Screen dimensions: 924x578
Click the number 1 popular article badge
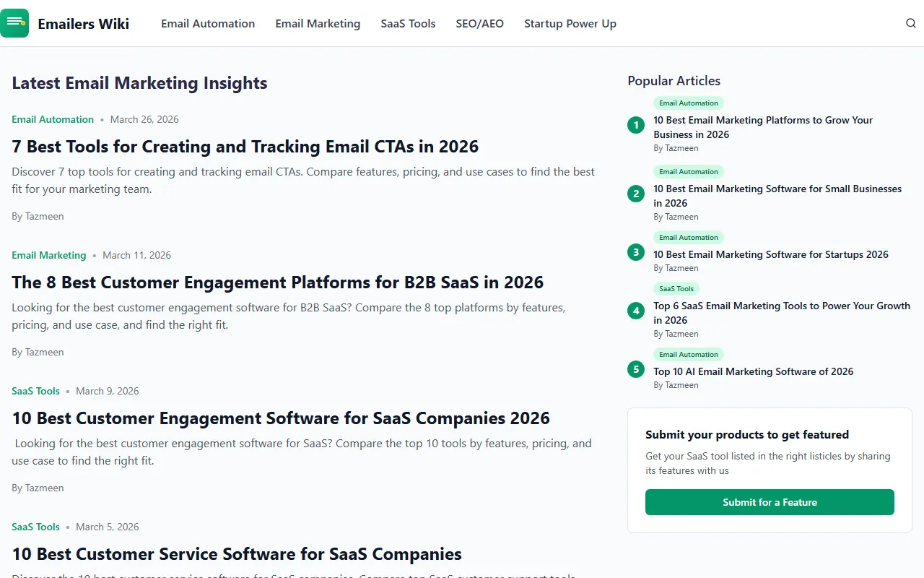point(636,125)
